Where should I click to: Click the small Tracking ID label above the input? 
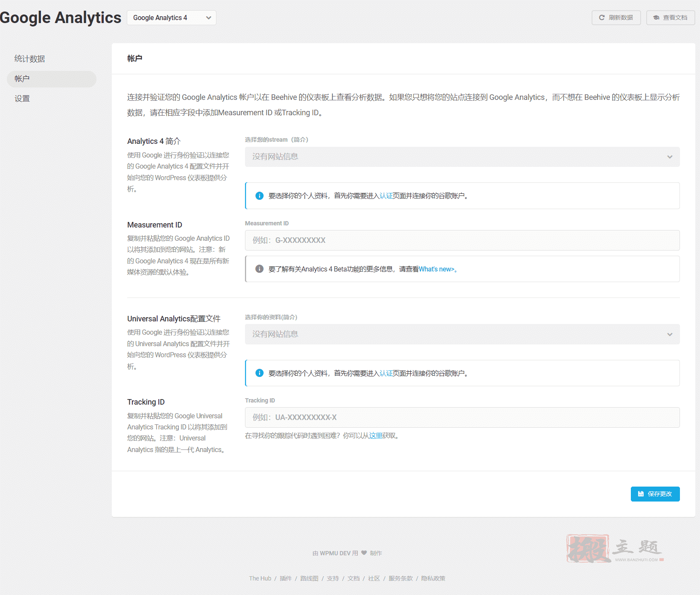(260, 400)
